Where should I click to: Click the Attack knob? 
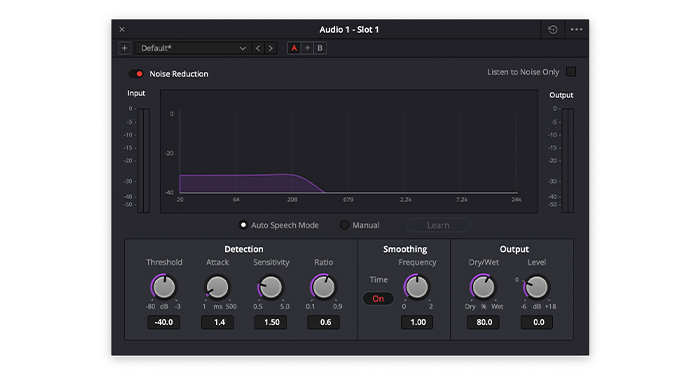217,287
